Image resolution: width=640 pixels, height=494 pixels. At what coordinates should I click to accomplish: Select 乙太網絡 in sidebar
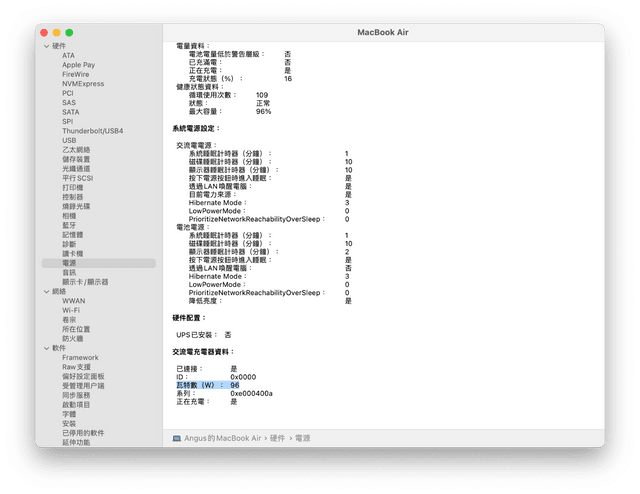tap(76, 150)
